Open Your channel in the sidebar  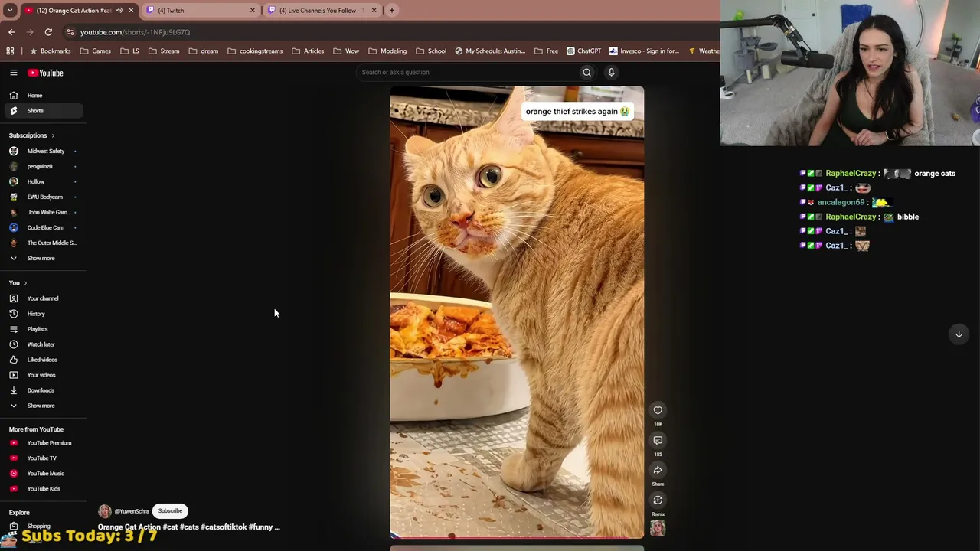coord(42,298)
